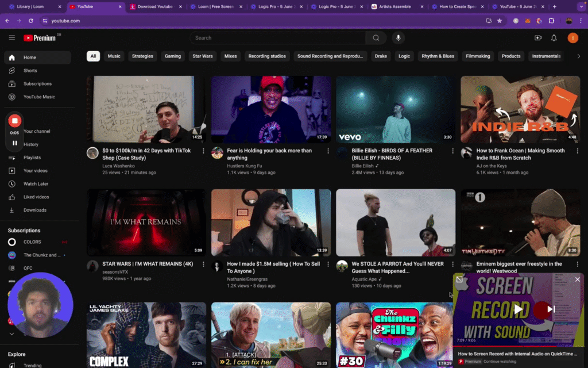Select the Recording studios filter chip
Image resolution: width=588 pixels, height=368 pixels.
coord(267,56)
